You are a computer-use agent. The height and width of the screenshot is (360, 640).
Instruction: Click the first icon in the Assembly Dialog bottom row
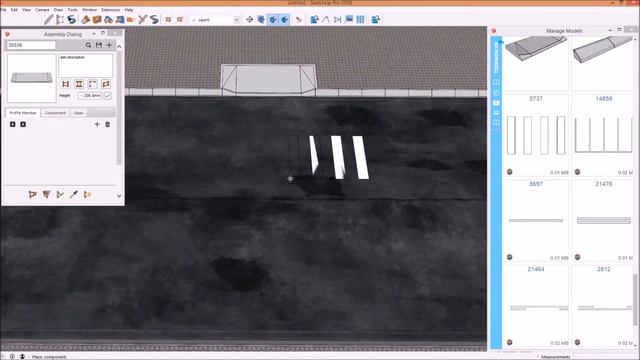point(33,194)
